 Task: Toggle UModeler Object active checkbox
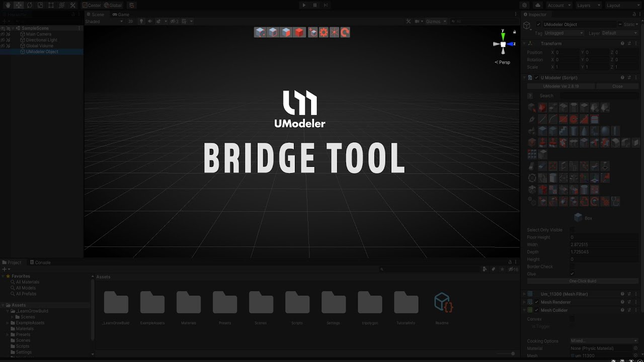[x=539, y=24]
